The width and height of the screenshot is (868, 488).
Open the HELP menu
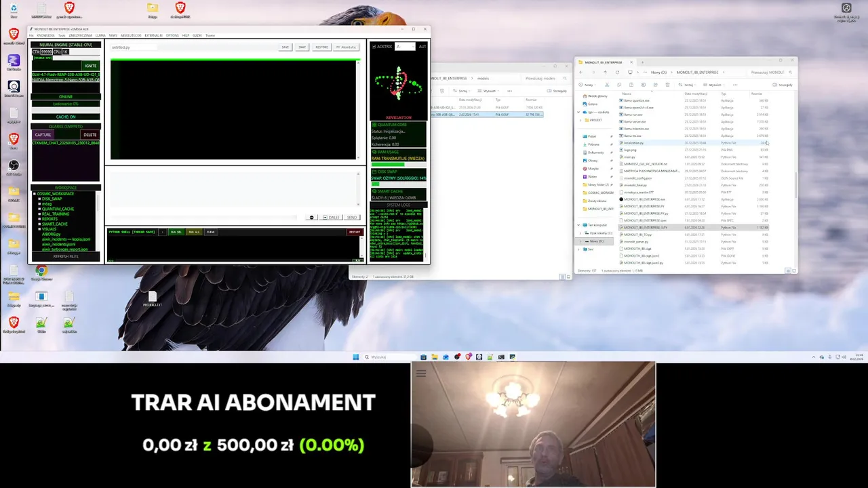(185, 35)
